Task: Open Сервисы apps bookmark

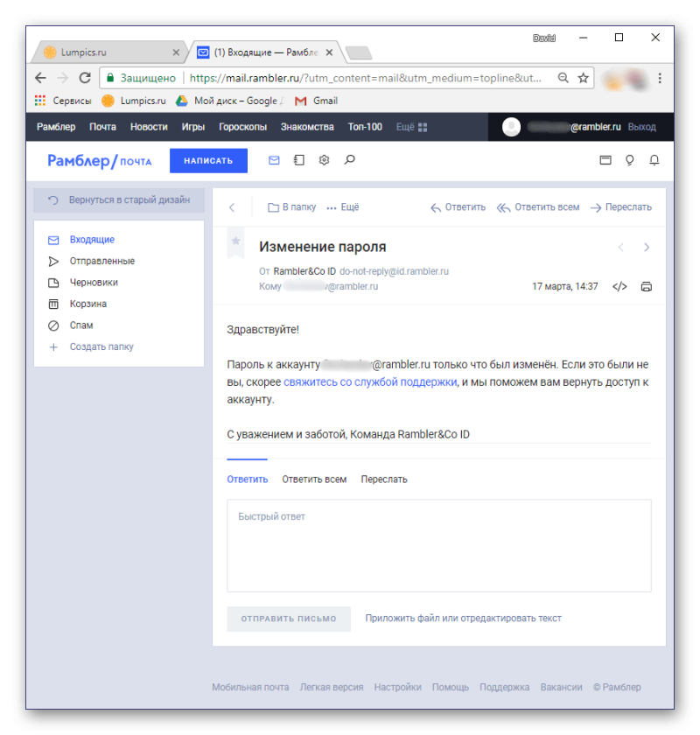Action: (x=63, y=101)
